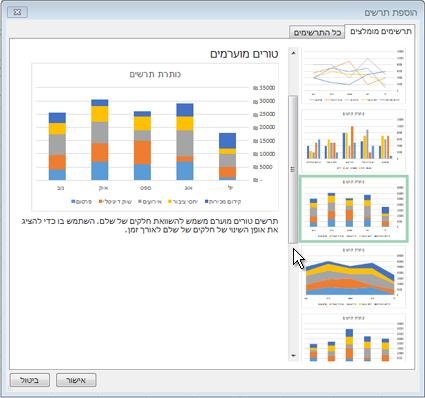Click the אוק category label
425x398 pixels.
[103, 188]
